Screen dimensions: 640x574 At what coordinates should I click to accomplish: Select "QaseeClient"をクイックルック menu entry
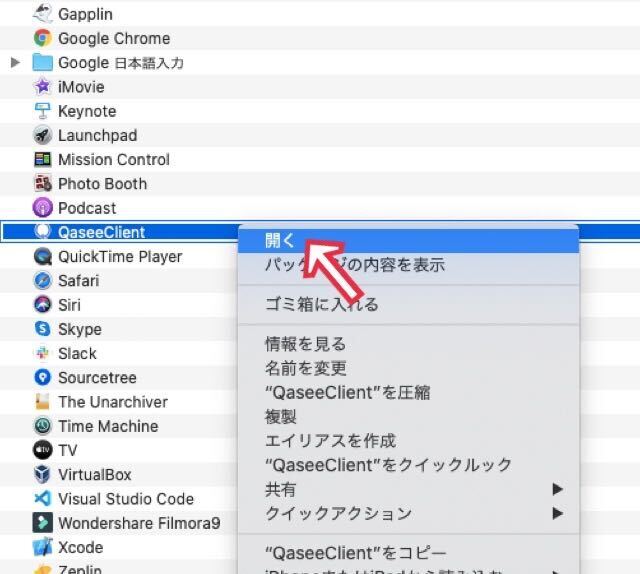pyautogui.click(x=409, y=465)
